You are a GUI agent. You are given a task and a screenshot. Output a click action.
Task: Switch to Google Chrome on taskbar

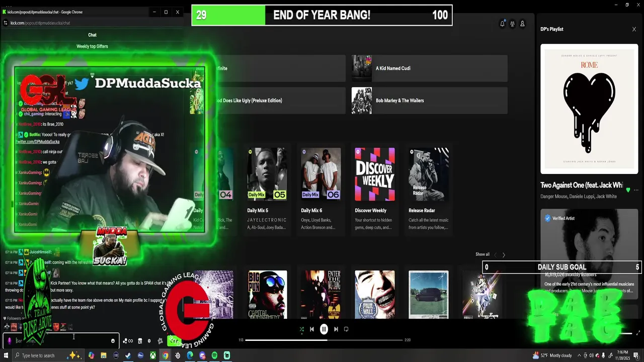coord(165,355)
